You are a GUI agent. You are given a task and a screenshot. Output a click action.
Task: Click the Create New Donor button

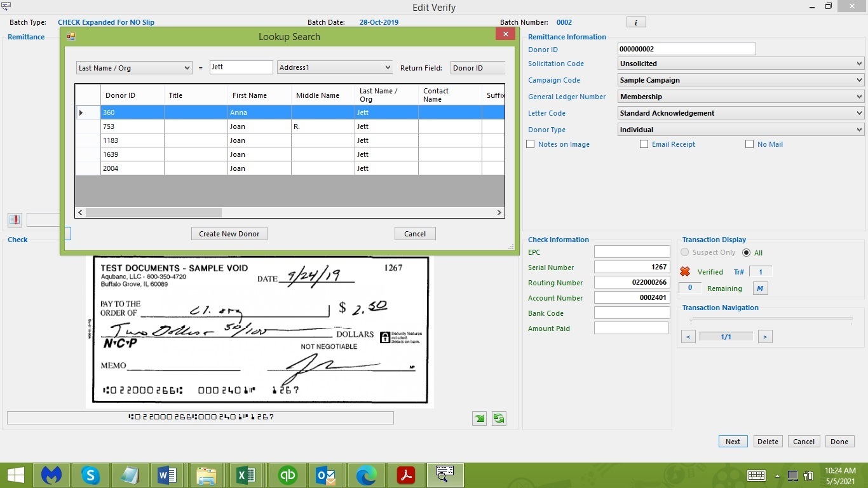229,234
